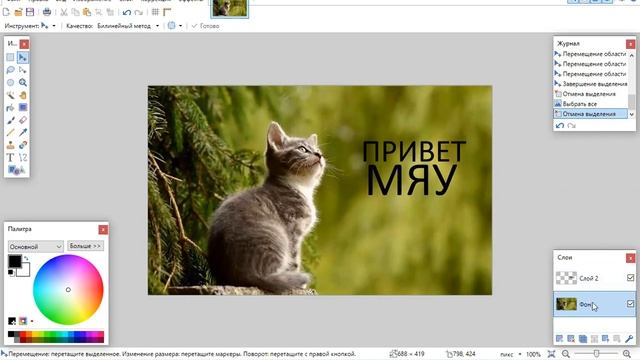Viewport: 640px width, 360px height.
Task: Open Layer Properties wrench icon
Action: click(629, 339)
